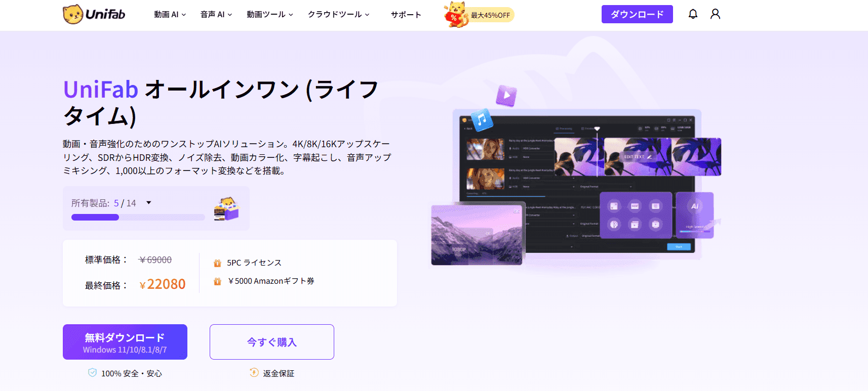Click the refund guarantee icon
This screenshot has height=391, width=868.
(254, 373)
